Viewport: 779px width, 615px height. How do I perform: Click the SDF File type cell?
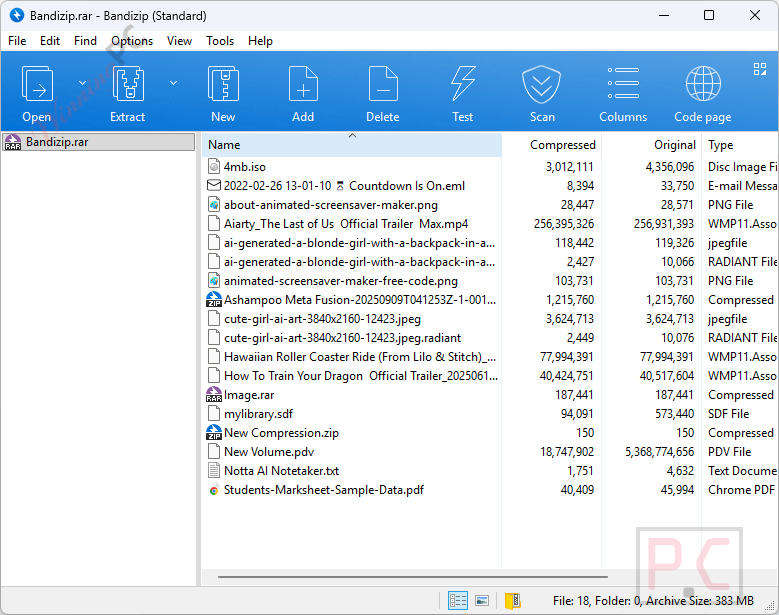pyautogui.click(x=728, y=413)
